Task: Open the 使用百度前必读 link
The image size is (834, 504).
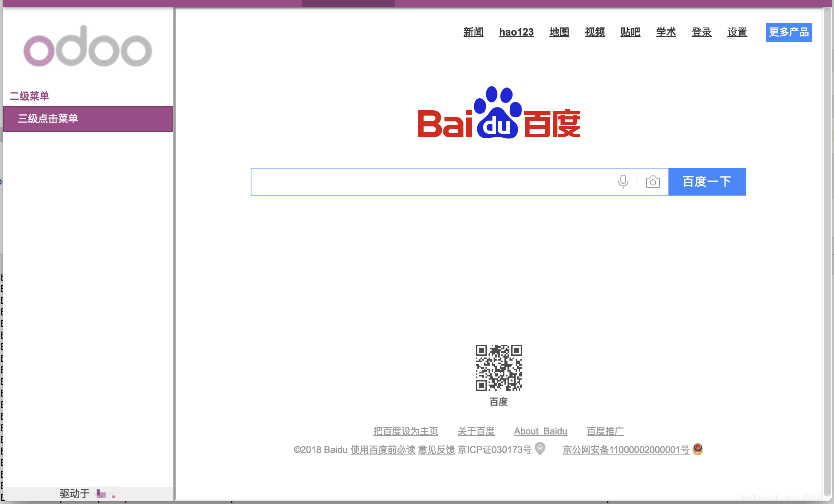Action: point(383,450)
